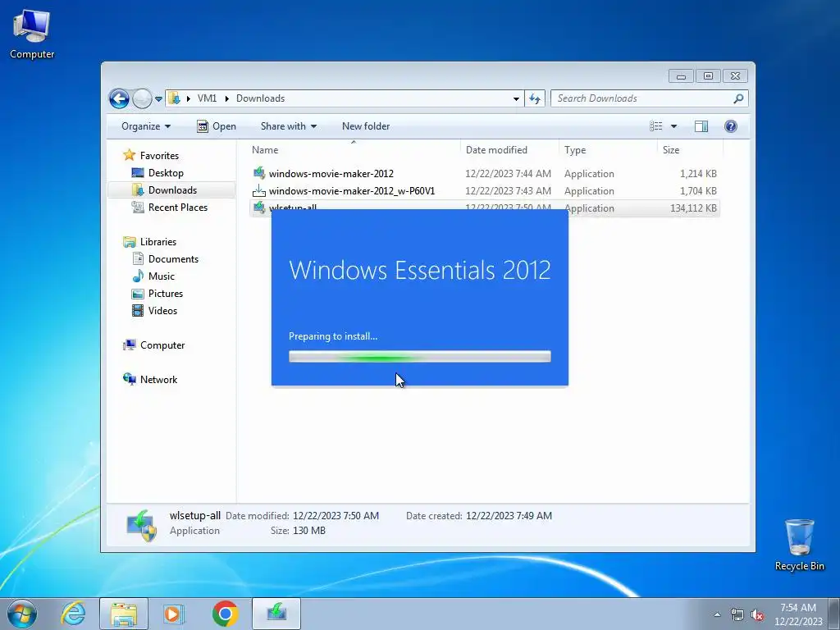Select Downloads in the navigation pane
Screen dimensions: 840x630
click(x=172, y=190)
